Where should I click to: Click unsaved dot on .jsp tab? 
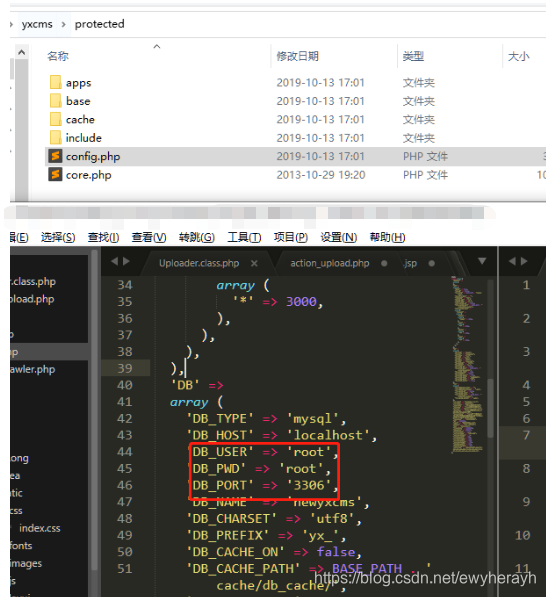431,263
